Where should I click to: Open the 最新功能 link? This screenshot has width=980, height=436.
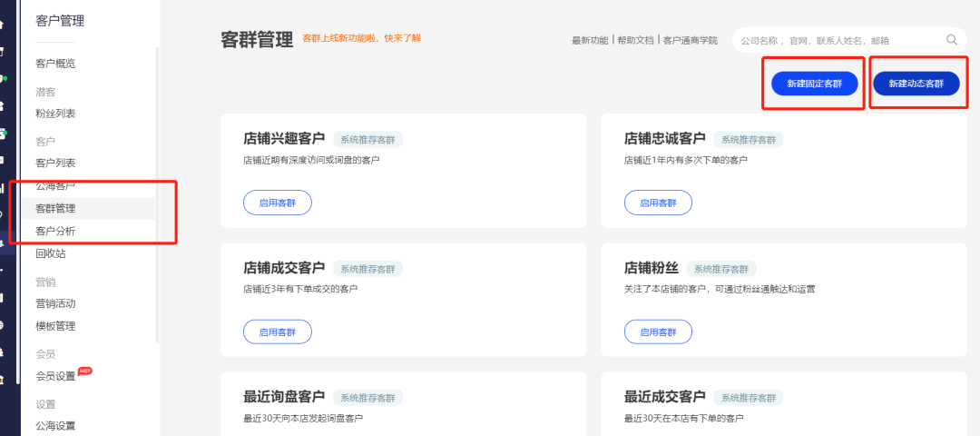[590, 40]
